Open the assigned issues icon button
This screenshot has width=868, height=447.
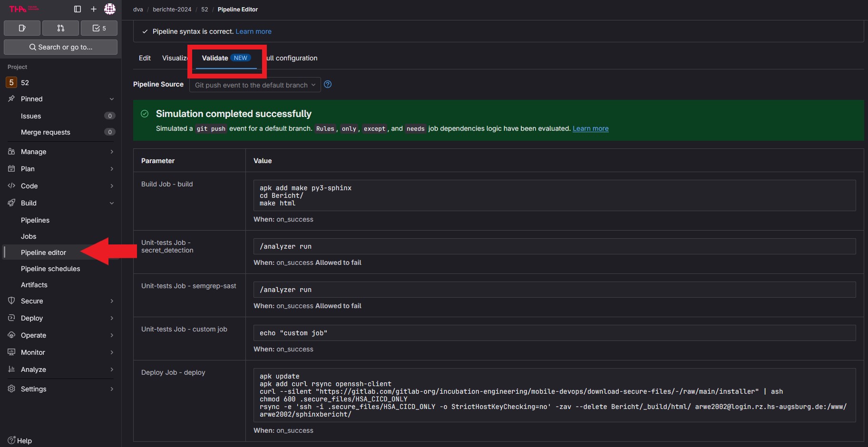pos(22,28)
